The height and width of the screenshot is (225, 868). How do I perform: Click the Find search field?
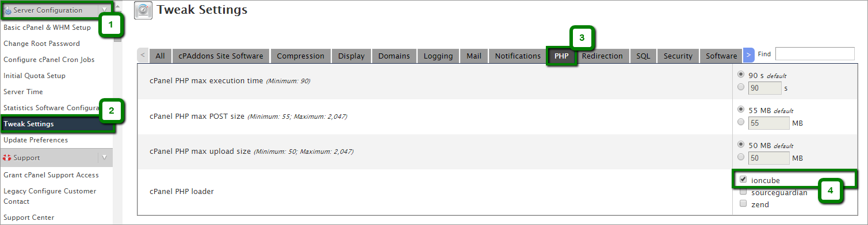click(815, 53)
